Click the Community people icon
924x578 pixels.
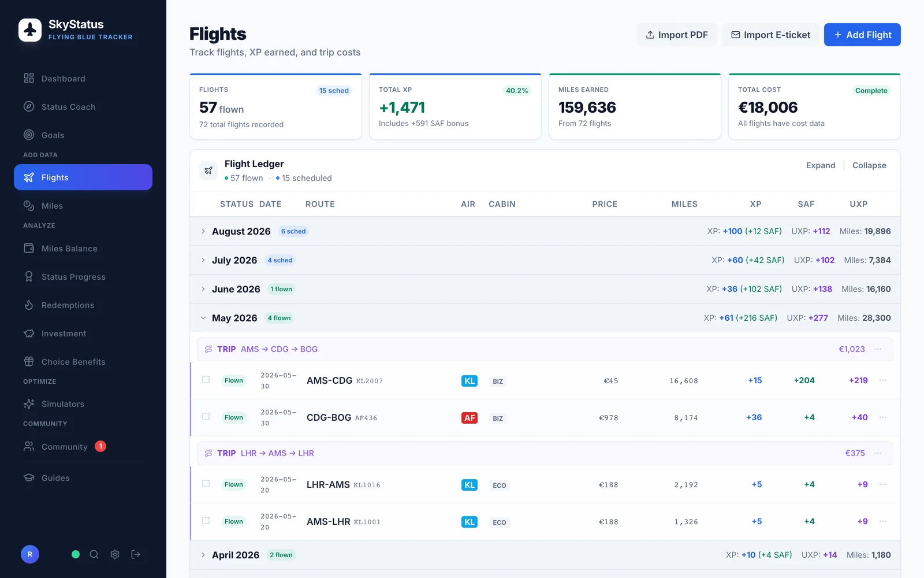(29, 446)
